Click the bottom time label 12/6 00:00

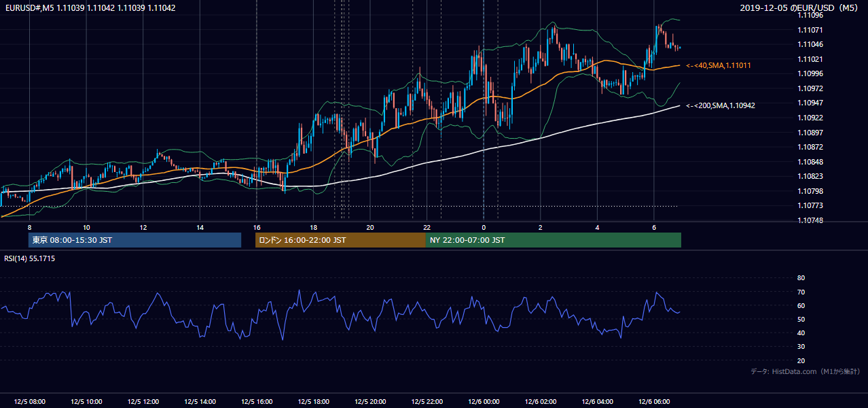click(x=484, y=402)
